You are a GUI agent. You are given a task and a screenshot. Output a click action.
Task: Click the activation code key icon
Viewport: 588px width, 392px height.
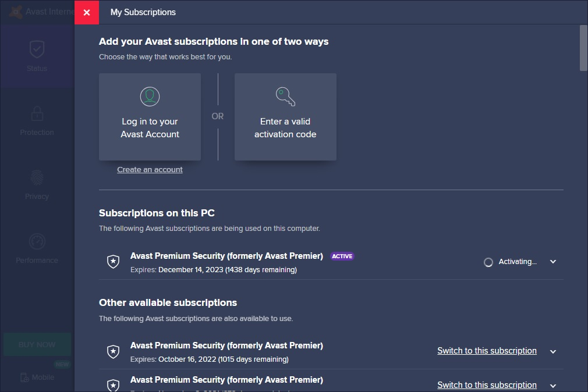[285, 96]
